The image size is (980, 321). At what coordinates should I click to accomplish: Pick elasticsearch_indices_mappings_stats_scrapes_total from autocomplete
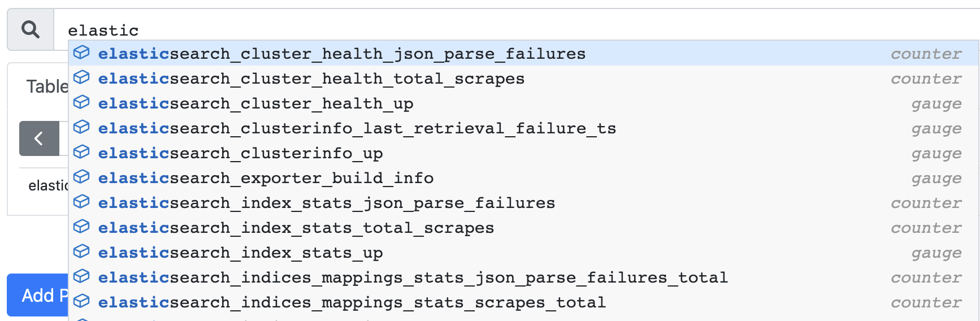pyautogui.click(x=523, y=302)
